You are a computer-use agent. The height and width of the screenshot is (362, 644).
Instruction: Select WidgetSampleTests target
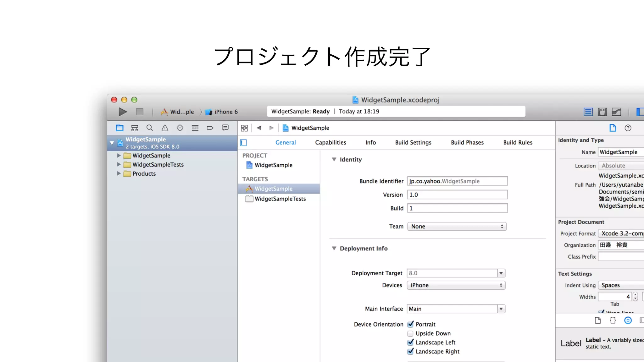coord(280,199)
